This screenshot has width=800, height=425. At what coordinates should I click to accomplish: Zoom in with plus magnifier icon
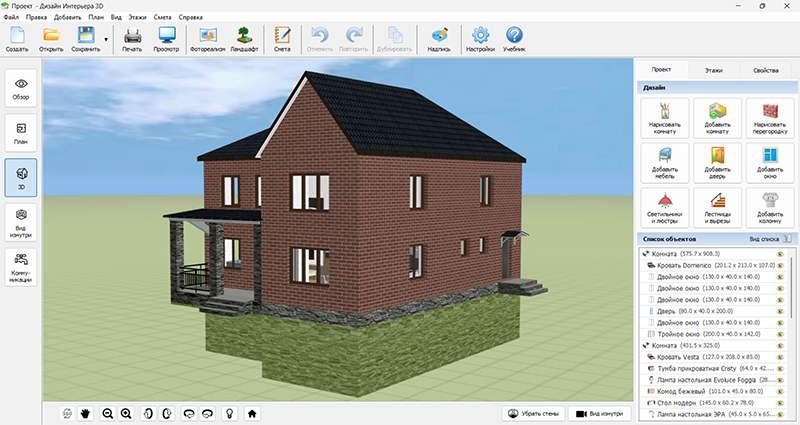point(126,413)
